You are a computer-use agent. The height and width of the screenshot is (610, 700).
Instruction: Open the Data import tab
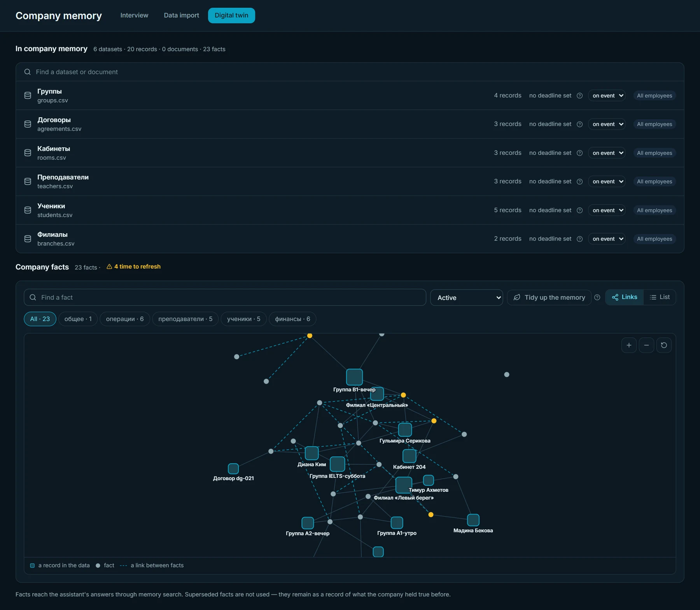181,15
